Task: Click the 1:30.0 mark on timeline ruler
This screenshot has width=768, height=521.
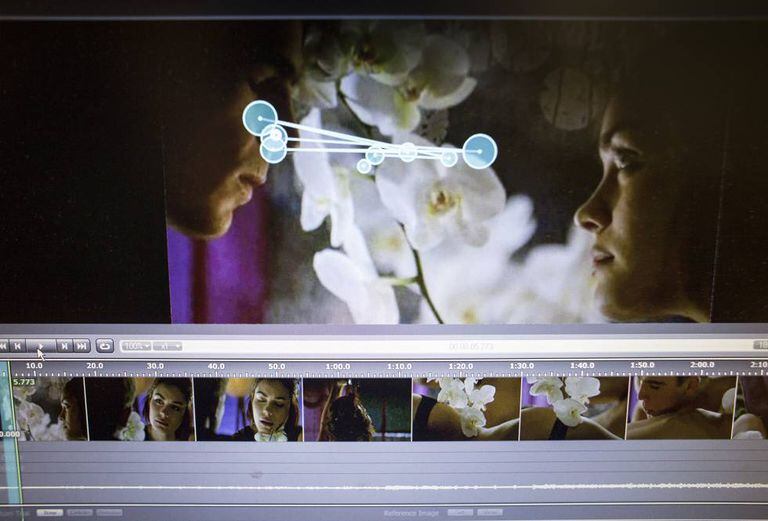Action: coord(521,366)
